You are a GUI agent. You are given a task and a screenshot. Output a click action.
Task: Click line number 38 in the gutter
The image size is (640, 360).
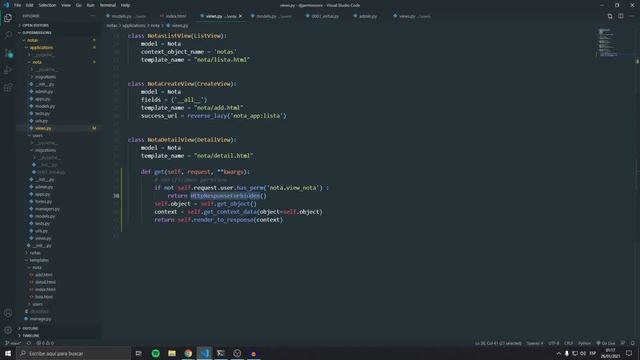pos(116,196)
